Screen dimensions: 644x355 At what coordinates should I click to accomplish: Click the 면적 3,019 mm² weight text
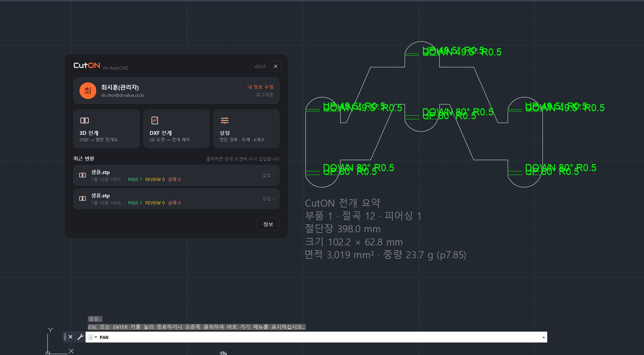(385, 255)
